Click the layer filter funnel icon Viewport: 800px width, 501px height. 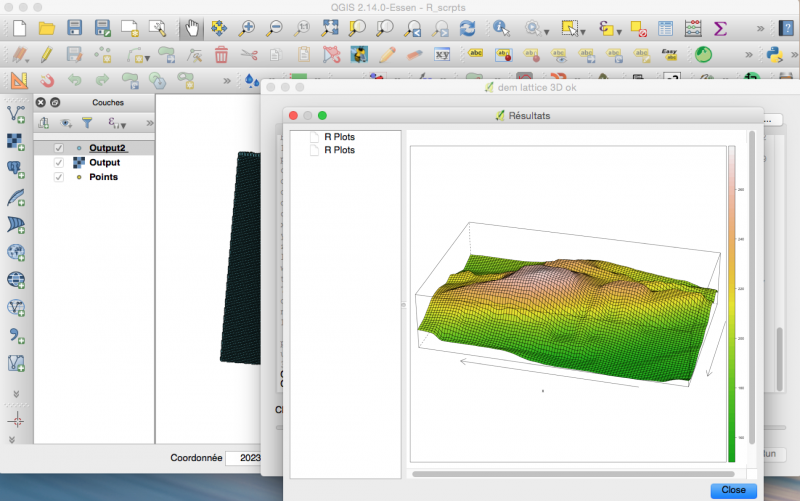pyautogui.click(x=88, y=123)
